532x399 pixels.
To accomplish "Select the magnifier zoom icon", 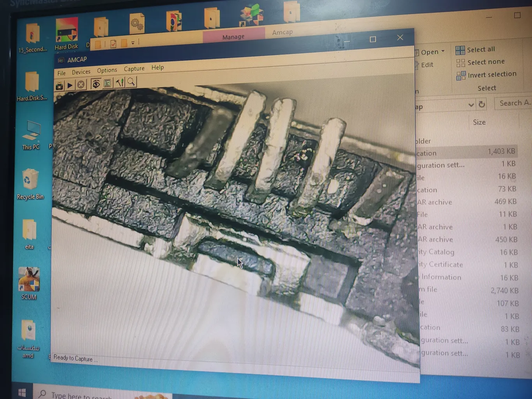I will 131,82.
